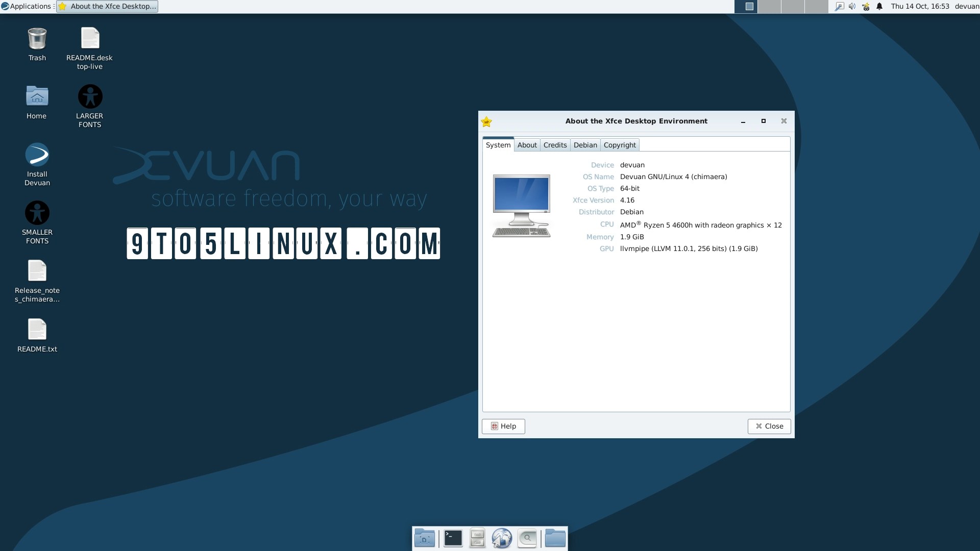The height and width of the screenshot is (551, 980).
Task: Launch the file manager from the dock
Action: click(x=477, y=538)
